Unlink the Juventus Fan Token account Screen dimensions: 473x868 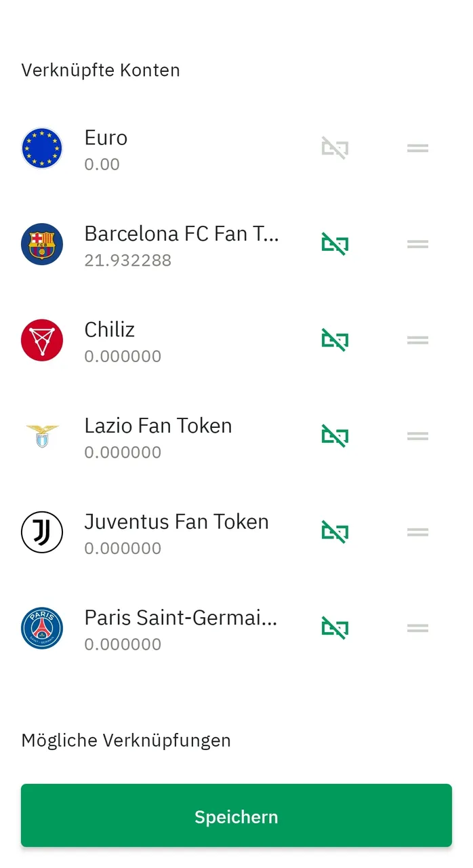tap(335, 532)
